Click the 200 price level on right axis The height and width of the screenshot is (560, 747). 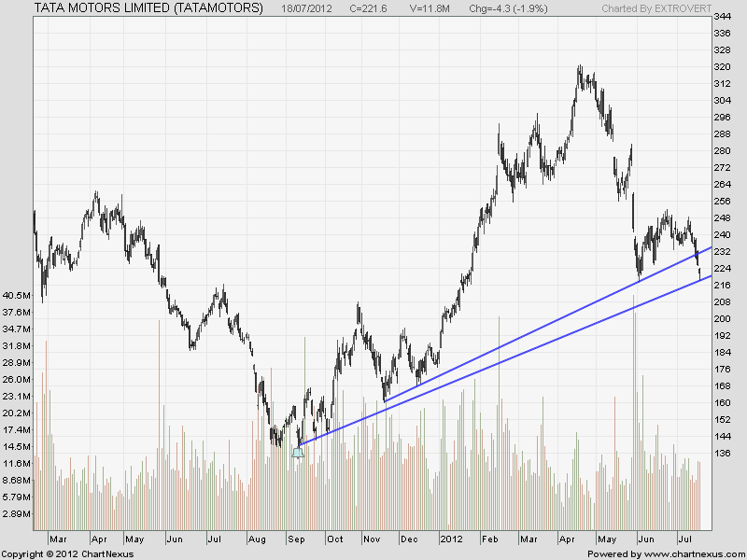(722, 319)
